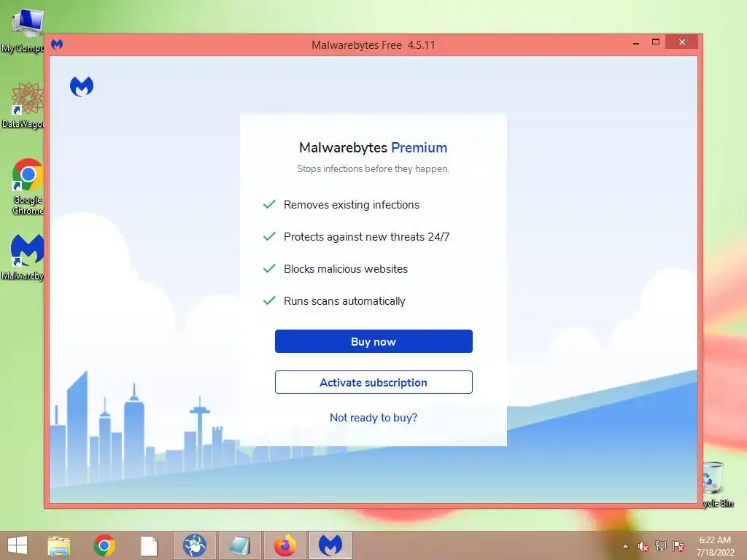Click Activate subscription button

tap(373, 382)
